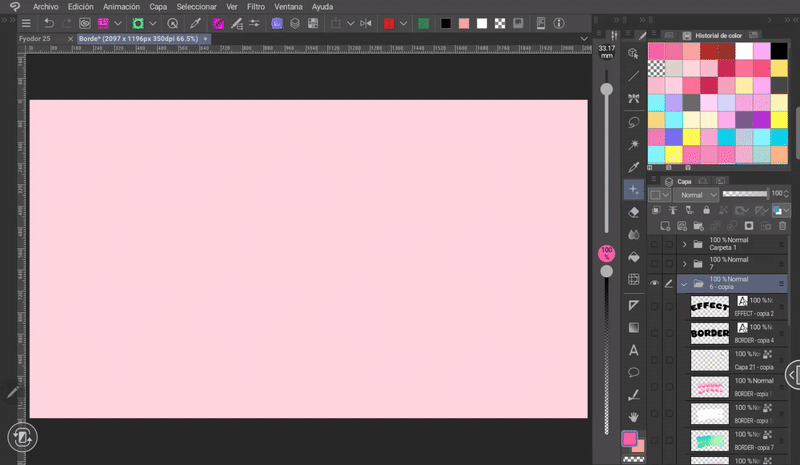The height and width of the screenshot is (465, 800).
Task: Open the Capa menu in the menu bar
Action: click(x=158, y=6)
